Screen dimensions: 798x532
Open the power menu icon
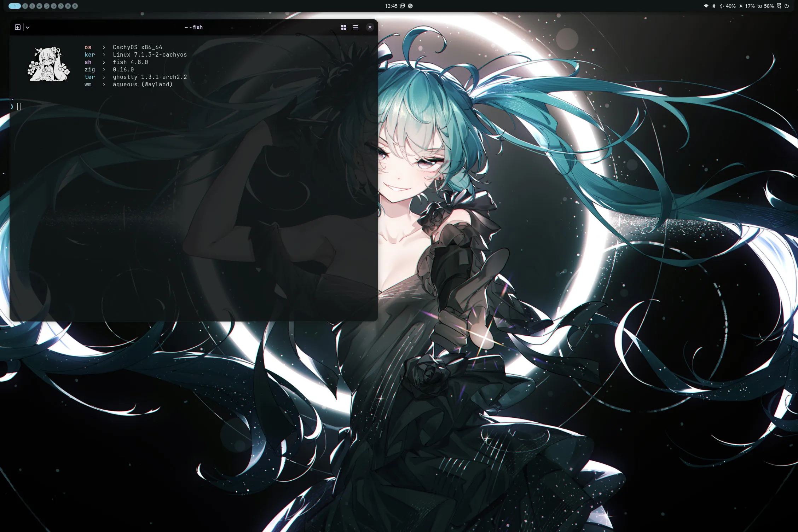point(787,6)
